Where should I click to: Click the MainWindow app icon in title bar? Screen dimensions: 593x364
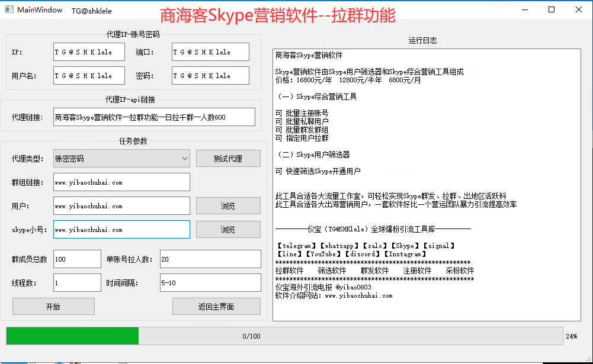[9, 10]
